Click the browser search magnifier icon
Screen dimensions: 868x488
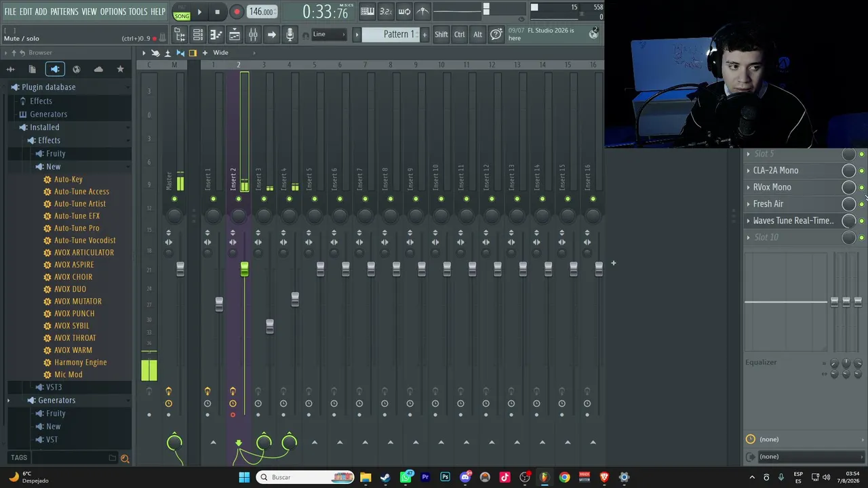[125, 458]
